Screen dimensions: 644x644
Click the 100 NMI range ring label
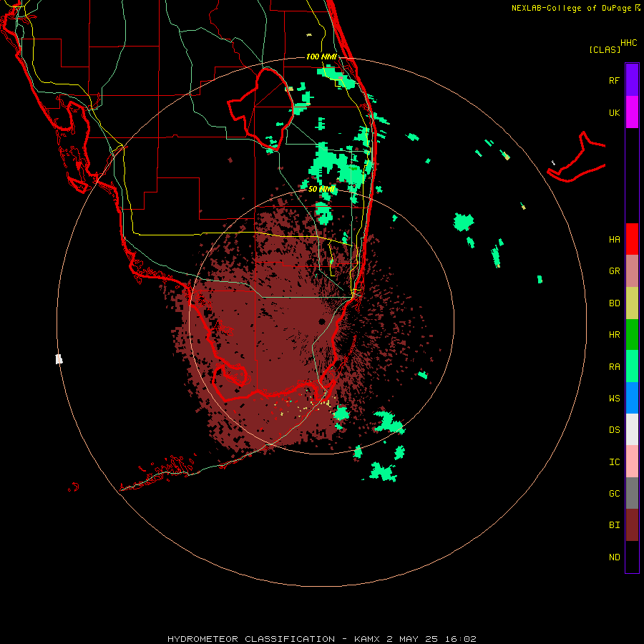tap(321, 57)
